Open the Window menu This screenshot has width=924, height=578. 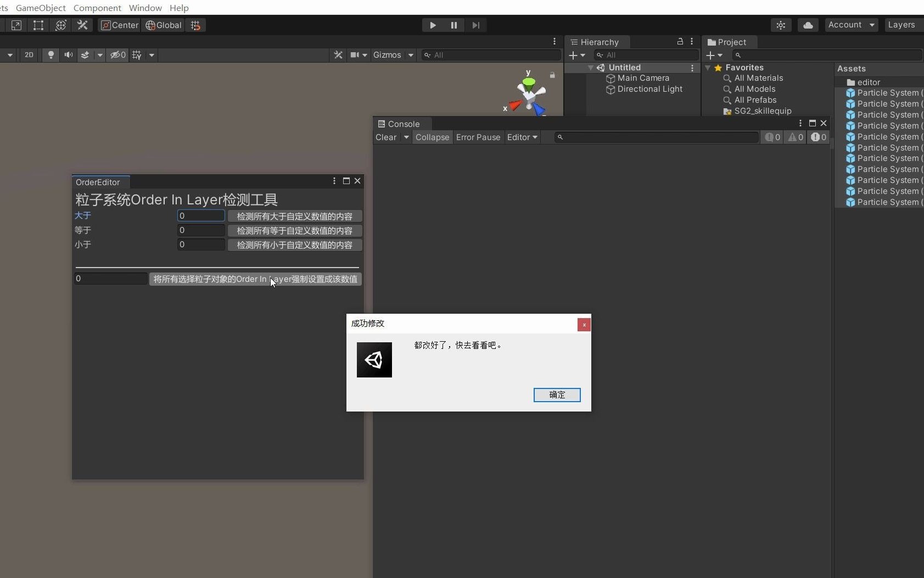pos(145,8)
